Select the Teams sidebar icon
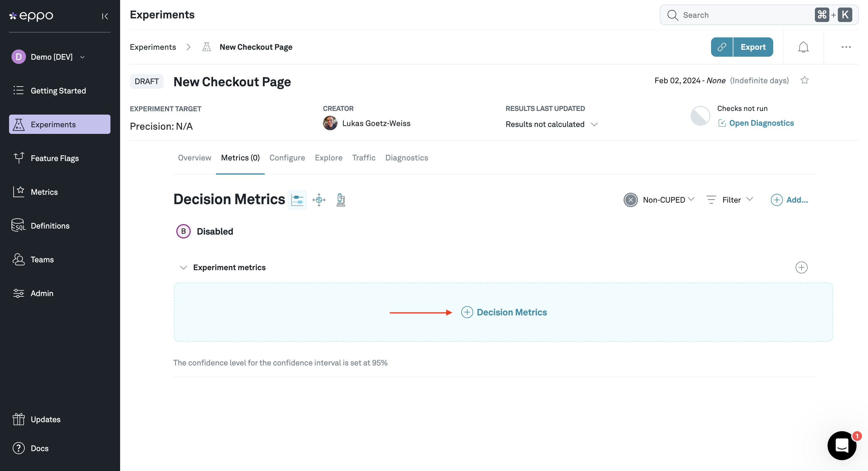 pos(18,259)
